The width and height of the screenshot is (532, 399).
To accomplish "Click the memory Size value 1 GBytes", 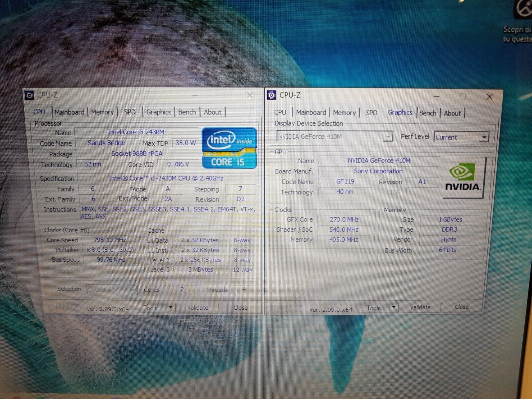I will [x=450, y=219].
